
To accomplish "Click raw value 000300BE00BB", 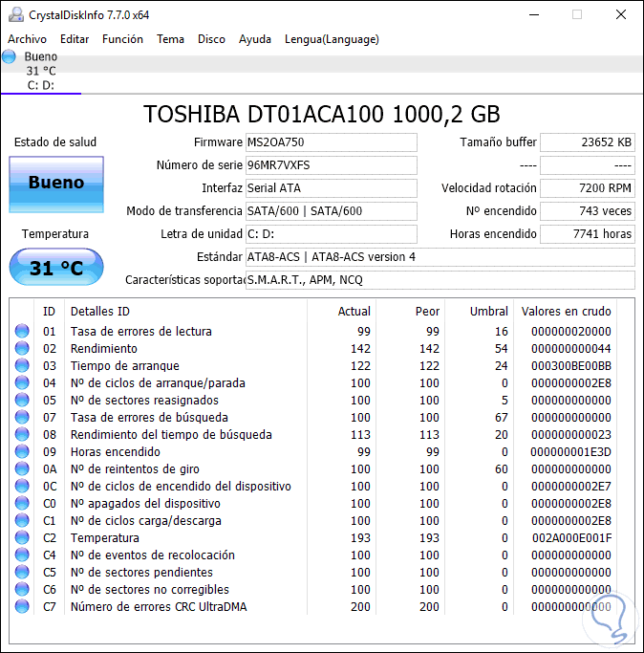I will 571,365.
